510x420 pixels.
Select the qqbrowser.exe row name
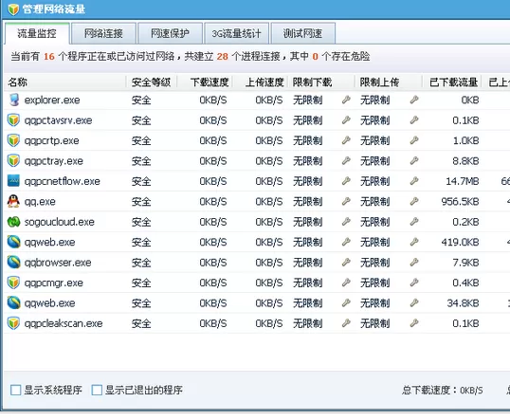tap(58, 263)
